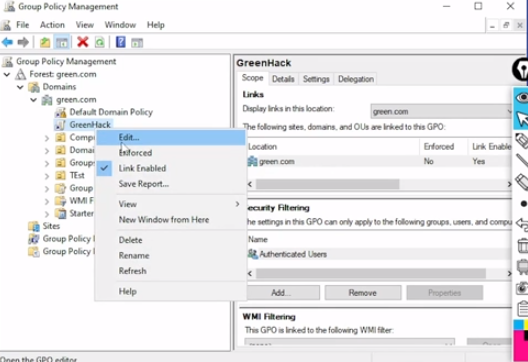
Task: Open the Help menu in menu bar
Action: pos(156,25)
